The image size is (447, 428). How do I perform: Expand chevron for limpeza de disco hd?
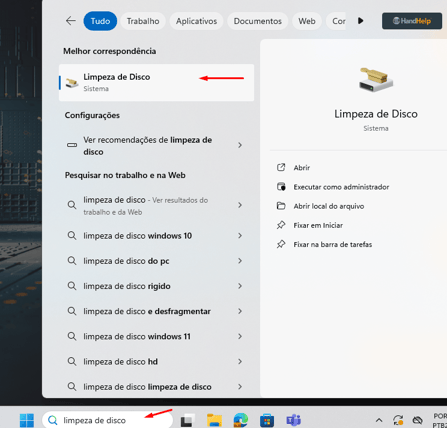tap(240, 362)
